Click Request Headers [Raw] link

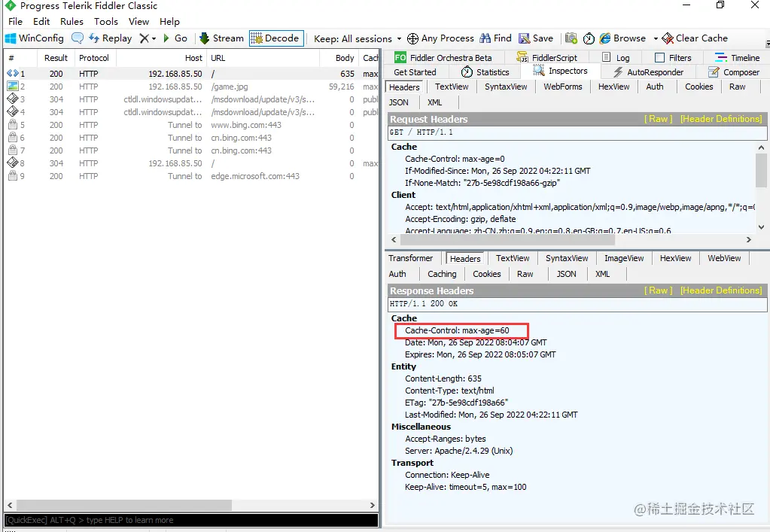tap(658, 119)
